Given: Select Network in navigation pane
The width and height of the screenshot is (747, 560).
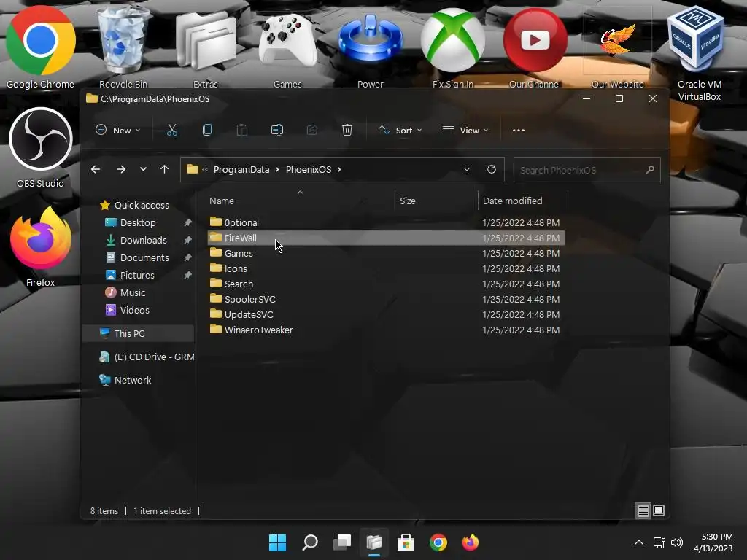Looking at the screenshot, I should coord(133,380).
